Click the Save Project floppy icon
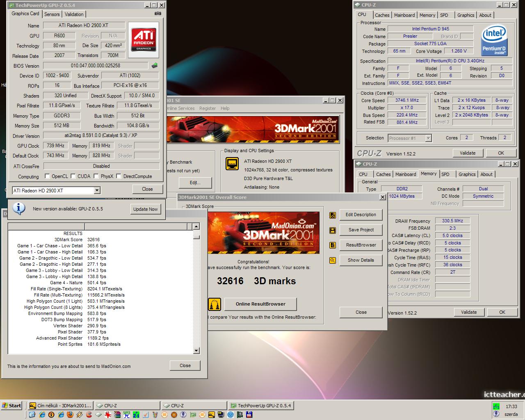525x420 pixels. pos(333,230)
